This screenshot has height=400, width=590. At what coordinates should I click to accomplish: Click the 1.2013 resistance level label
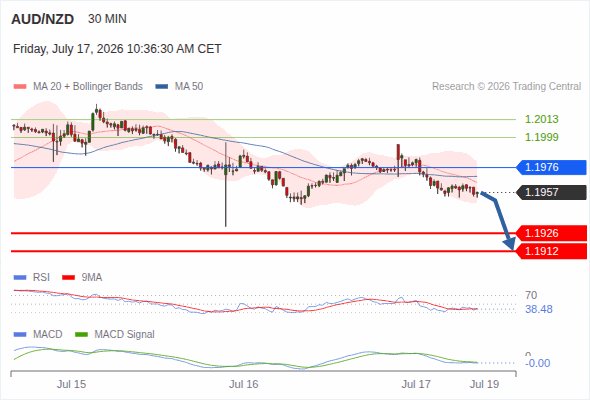click(x=541, y=119)
